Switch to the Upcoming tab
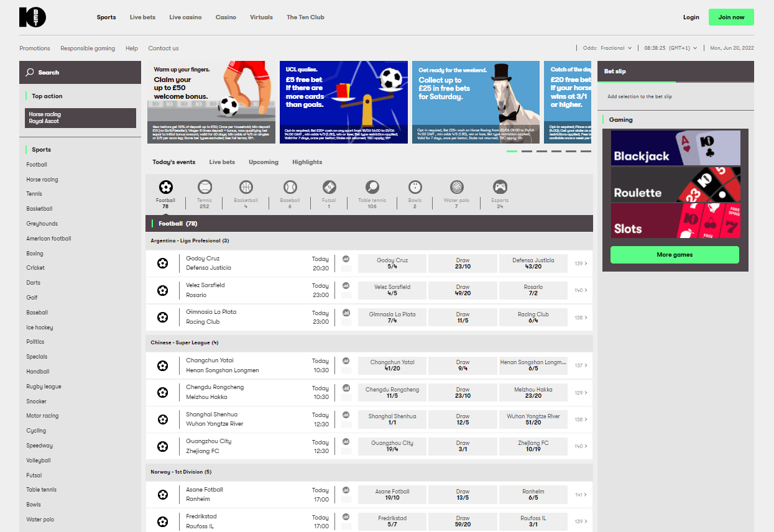This screenshot has width=774, height=532. tap(264, 162)
